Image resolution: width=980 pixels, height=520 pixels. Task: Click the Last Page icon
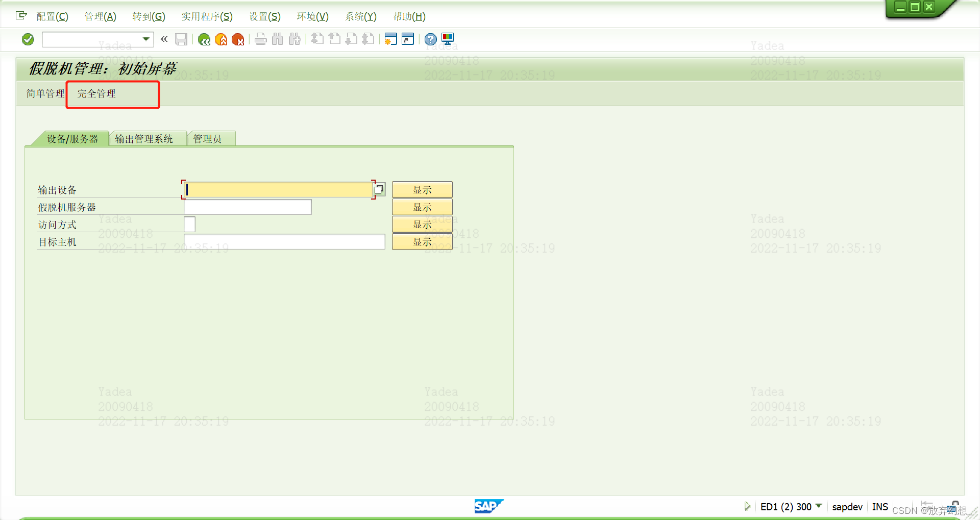tap(368, 39)
